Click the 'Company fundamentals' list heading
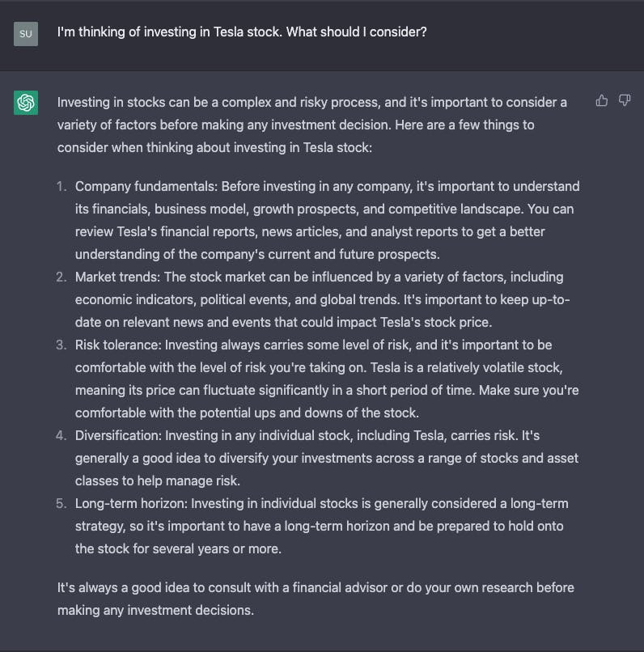 (x=146, y=186)
